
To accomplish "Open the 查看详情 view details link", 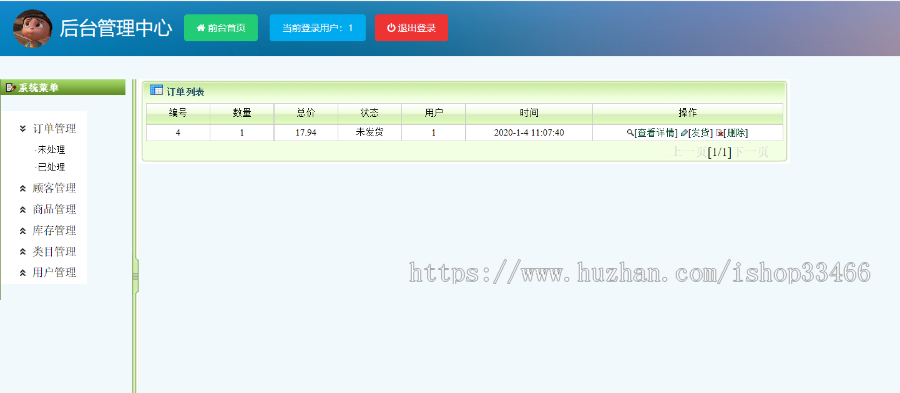I will [x=656, y=133].
